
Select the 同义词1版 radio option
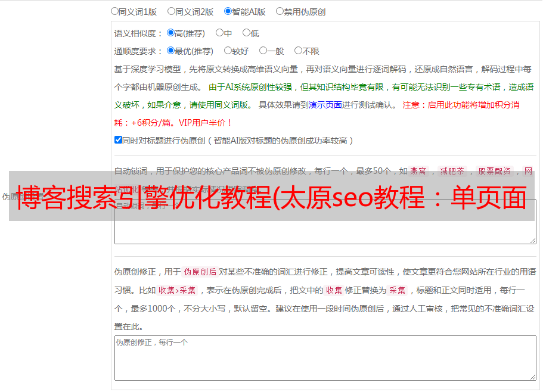114,11
